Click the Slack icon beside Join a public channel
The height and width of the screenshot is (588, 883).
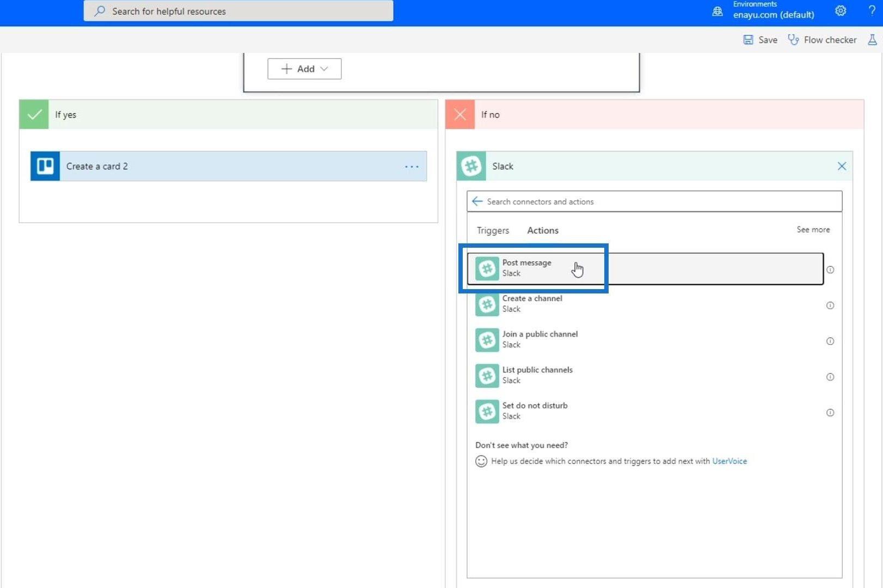[487, 340]
